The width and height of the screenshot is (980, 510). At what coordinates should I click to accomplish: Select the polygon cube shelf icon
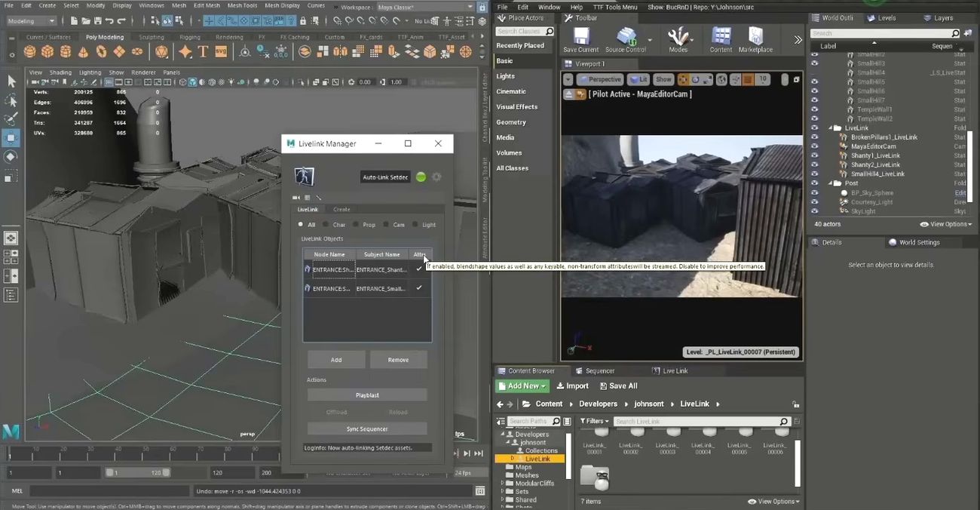47,51
